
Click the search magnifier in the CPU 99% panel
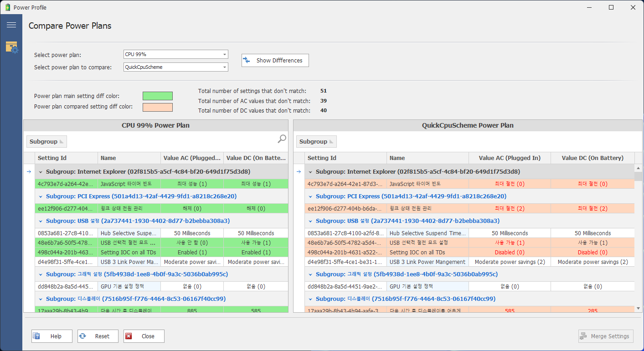(282, 139)
